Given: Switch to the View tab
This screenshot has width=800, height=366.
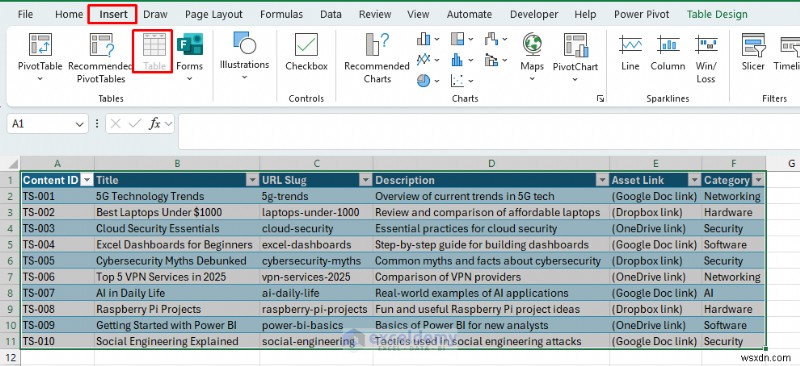Looking at the screenshot, I should pyautogui.click(x=418, y=14).
